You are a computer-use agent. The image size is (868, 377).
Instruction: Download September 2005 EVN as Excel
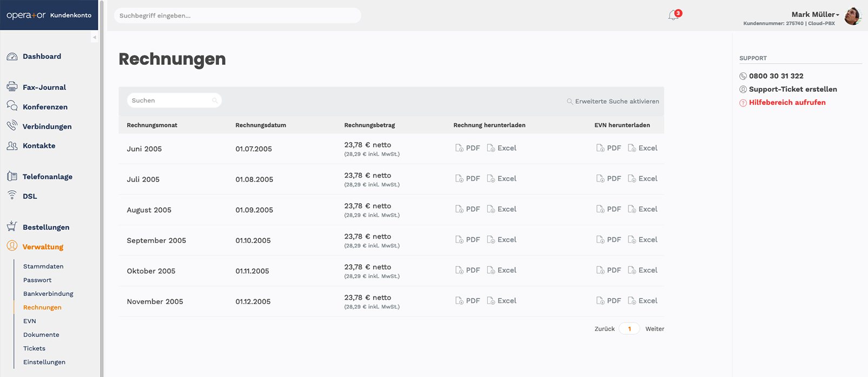(x=642, y=240)
